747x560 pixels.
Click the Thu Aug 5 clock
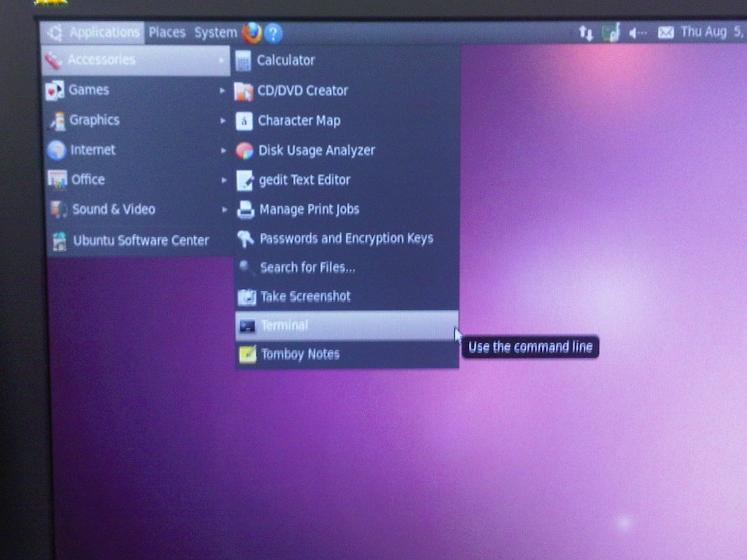pyautogui.click(x=712, y=32)
